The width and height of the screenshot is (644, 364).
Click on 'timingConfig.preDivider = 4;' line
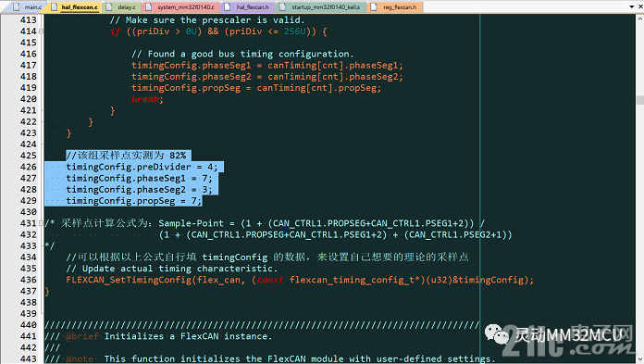(x=142, y=167)
